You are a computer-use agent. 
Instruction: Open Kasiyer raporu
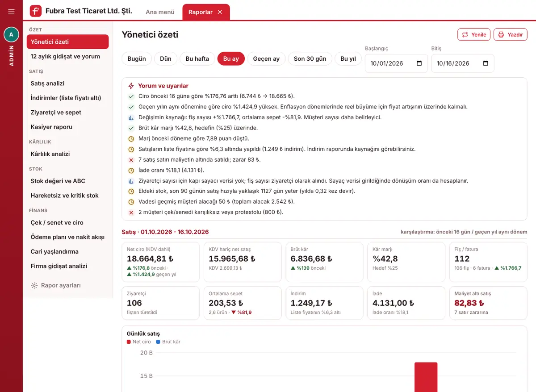(x=67, y=127)
